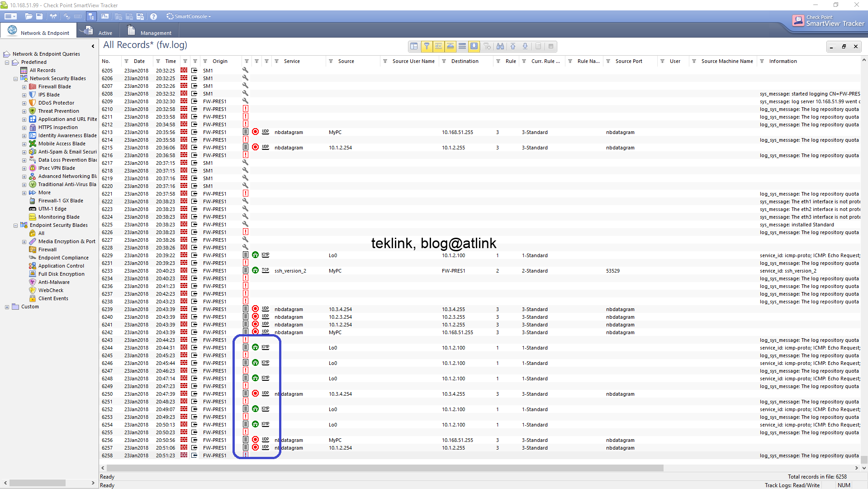Click the drop icon in record 6213
868x489 pixels.
(x=256, y=132)
